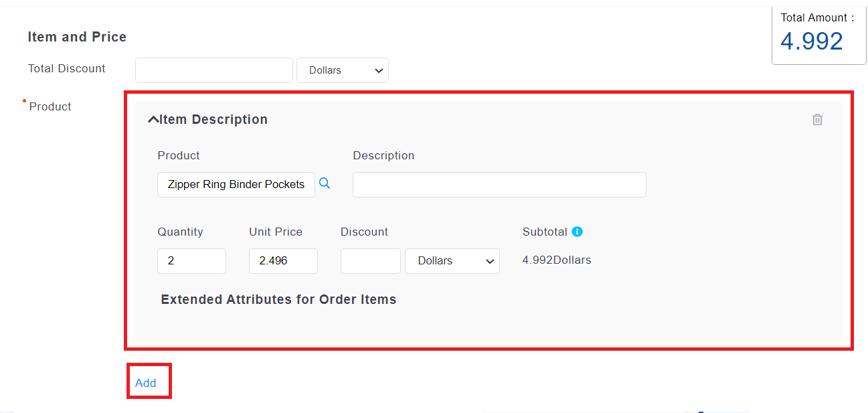868x413 pixels.
Task: Focus the Total Discount input field
Action: pyautogui.click(x=214, y=70)
